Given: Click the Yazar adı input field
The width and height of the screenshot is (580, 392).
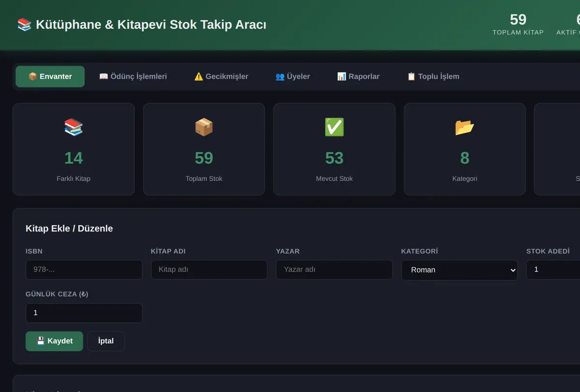Looking at the screenshot, I should (x=334, y=270).
